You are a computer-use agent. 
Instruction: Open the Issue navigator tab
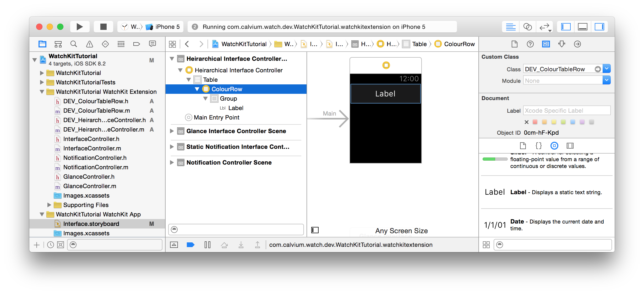[89, 44]
